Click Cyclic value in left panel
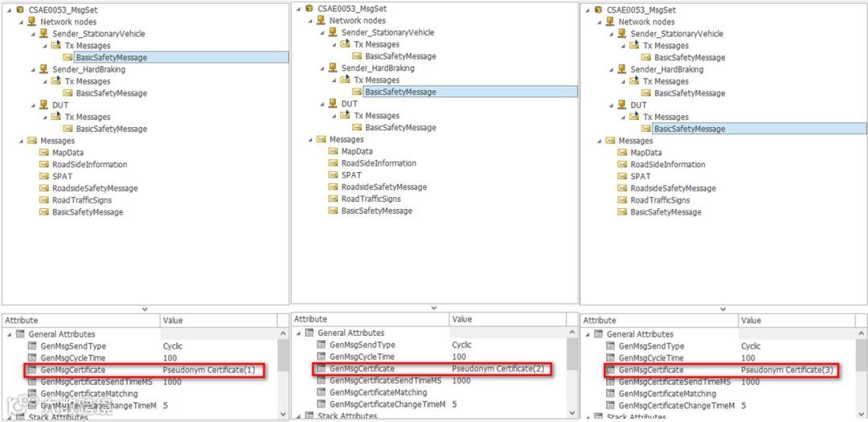The width and height of the screenshot is (868, 422). [173, 346]
